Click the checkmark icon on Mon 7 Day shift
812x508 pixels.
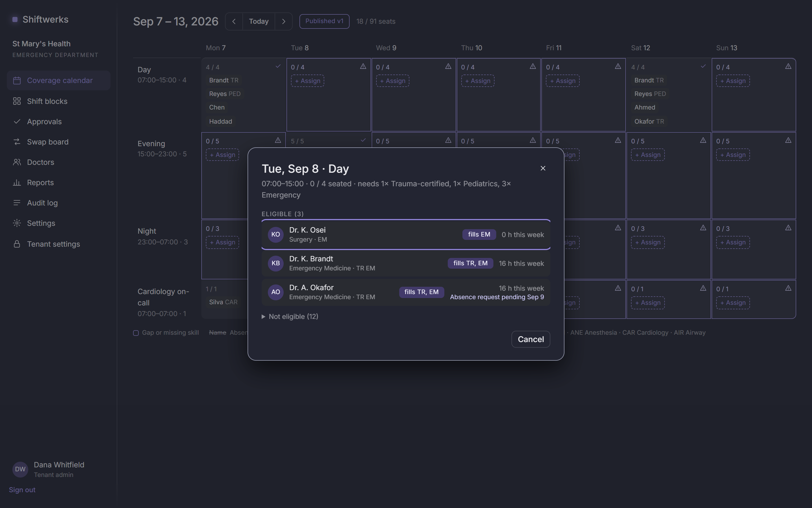[278, 67]
